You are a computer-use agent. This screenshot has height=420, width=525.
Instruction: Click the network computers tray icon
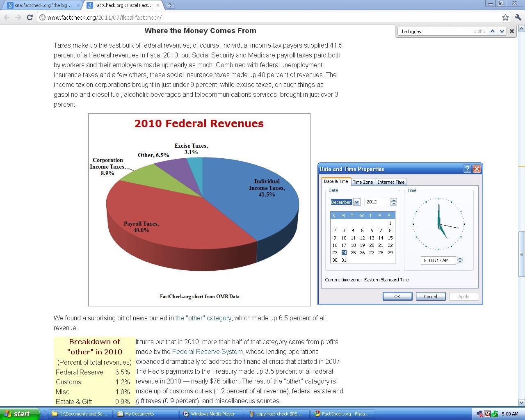point(479,414)
